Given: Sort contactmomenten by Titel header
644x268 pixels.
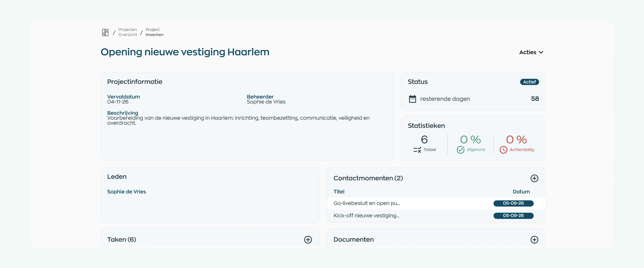Looking at the screenshot, I should tap(339, 192).
